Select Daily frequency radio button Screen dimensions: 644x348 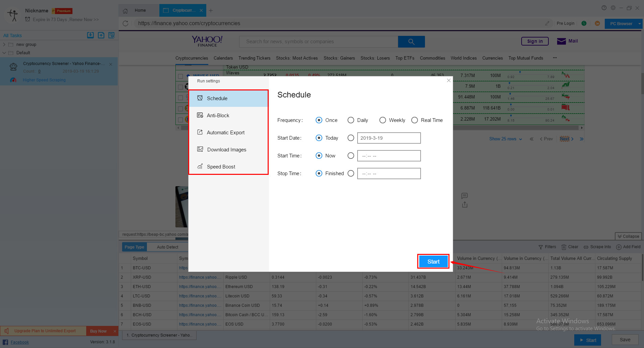point(351,120)
